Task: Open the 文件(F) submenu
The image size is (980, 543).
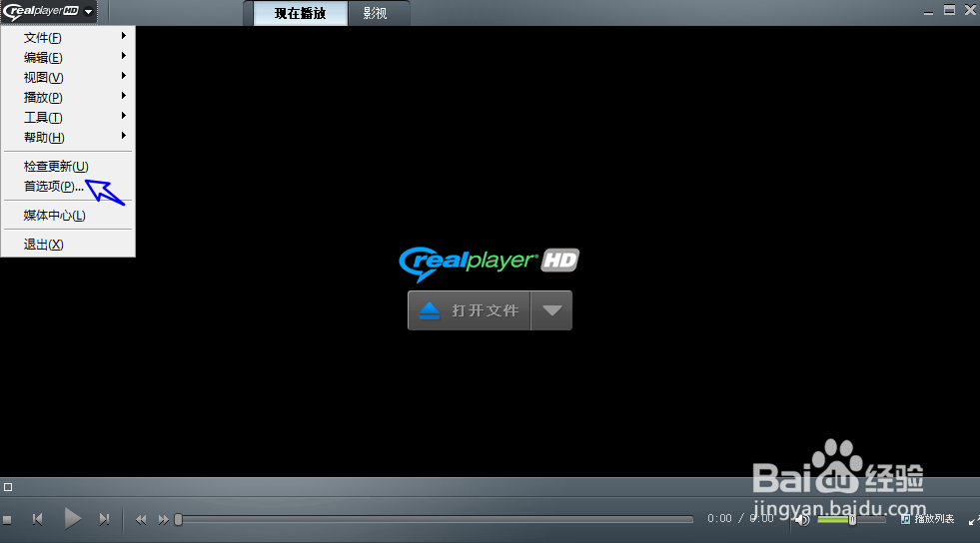Action: pos(68,38)
